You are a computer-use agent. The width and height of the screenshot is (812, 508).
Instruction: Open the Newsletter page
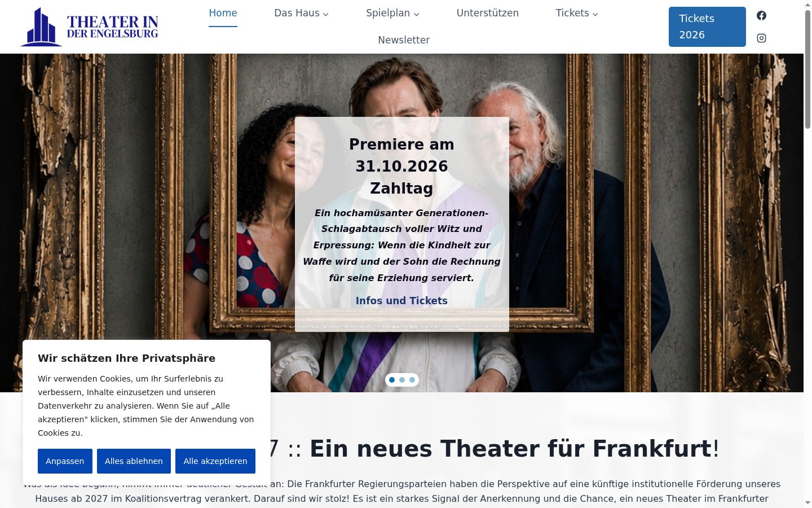point(404,40)
